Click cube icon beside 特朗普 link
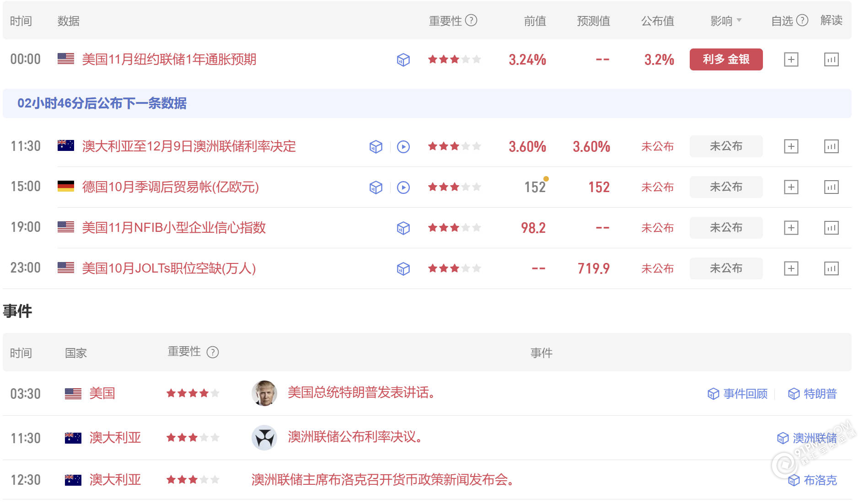 coord(794,393)
